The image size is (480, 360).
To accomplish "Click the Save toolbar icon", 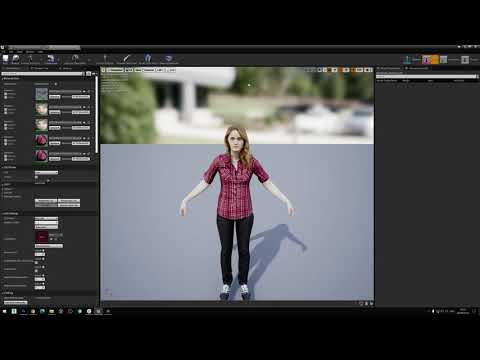I will tap(6, 59).
